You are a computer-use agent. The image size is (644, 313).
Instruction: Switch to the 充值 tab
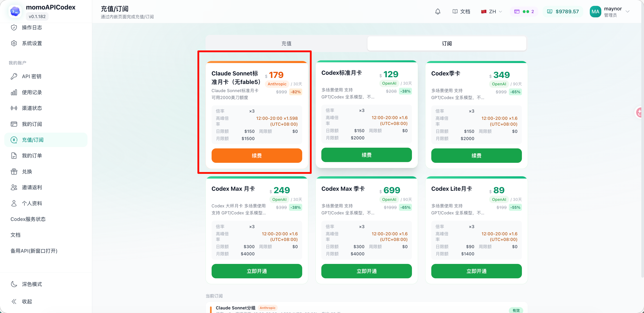tap(286, 43)
